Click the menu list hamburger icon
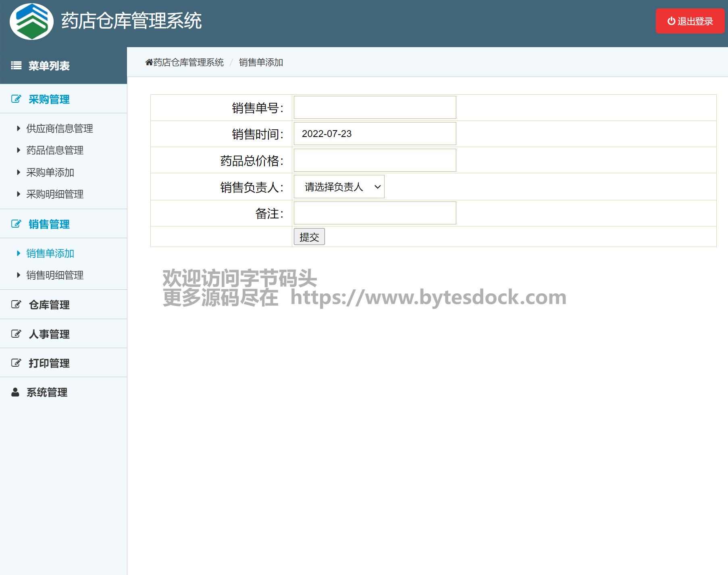Screen dimensions: 728x575 [x=16, y=65]
